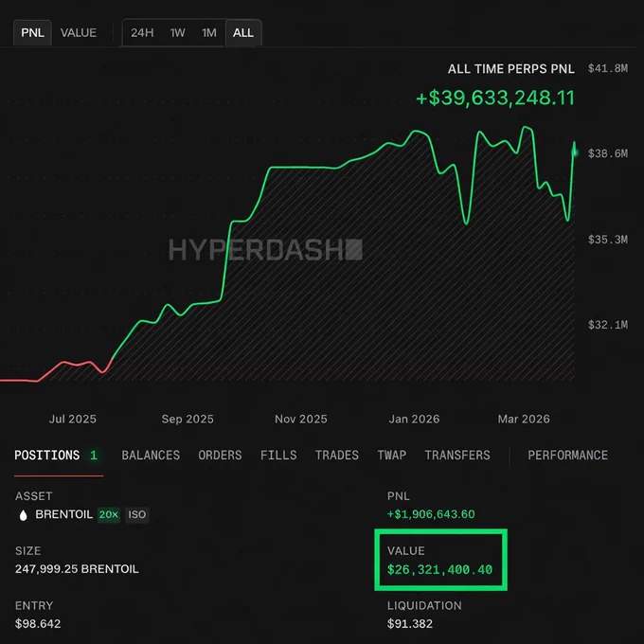Click the position value $26,321,400.40
Image resolution: width=644 pixels, height=644 pixels.
(439, 570)
